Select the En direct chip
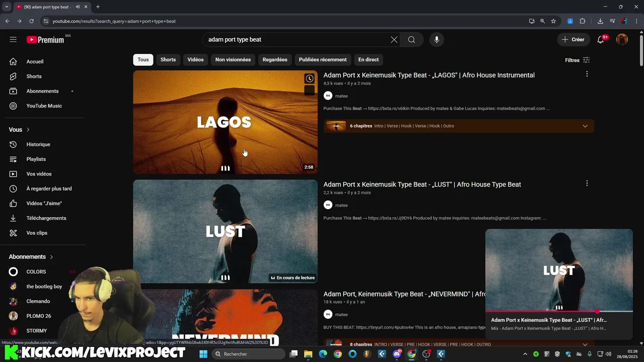This screenshot has width=644, height=362. point(368,59)
